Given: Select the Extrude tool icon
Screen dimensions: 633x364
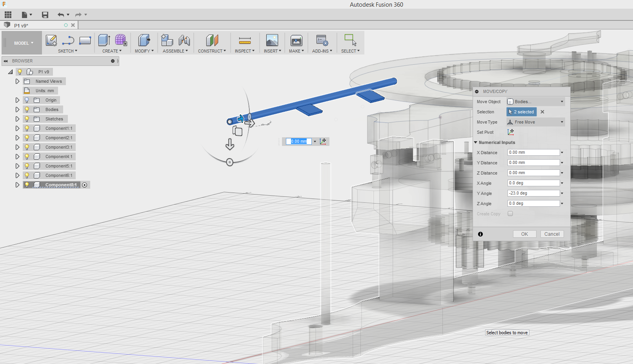Looking at the screenshot, I should coord(104,40).
